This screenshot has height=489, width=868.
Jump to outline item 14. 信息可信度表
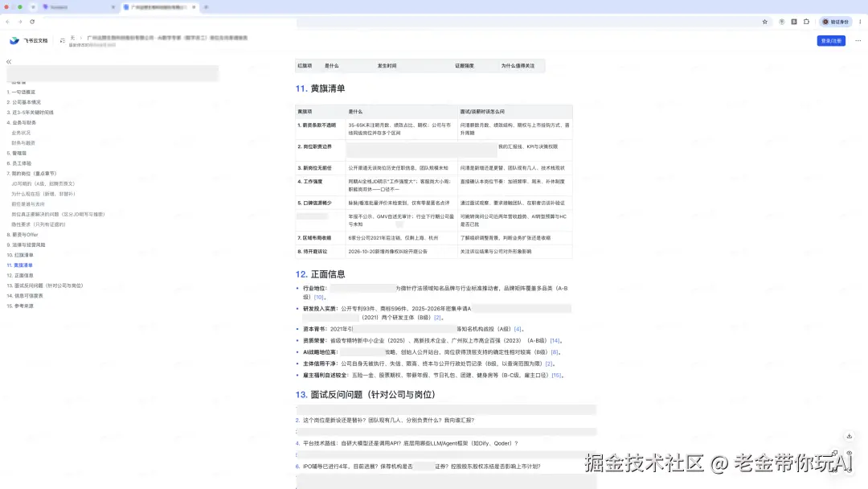tap(25, 296)
